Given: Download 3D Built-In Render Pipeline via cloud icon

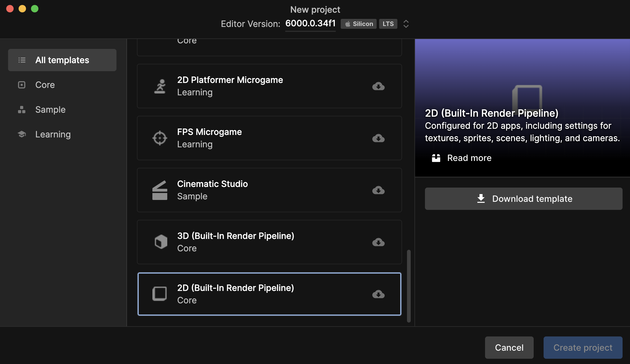Looking at the screenshot, I should pyautogui.click(x=378, y=242).
